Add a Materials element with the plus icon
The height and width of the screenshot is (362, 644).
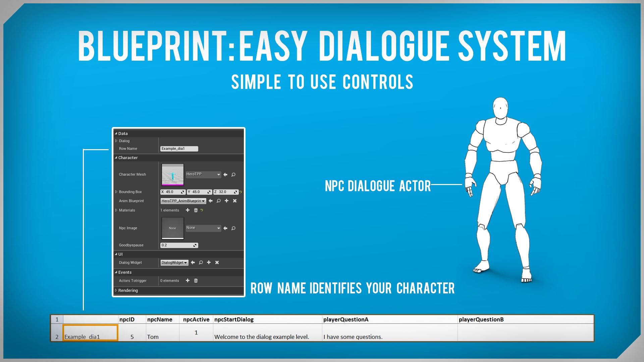[x=187, y=210]
